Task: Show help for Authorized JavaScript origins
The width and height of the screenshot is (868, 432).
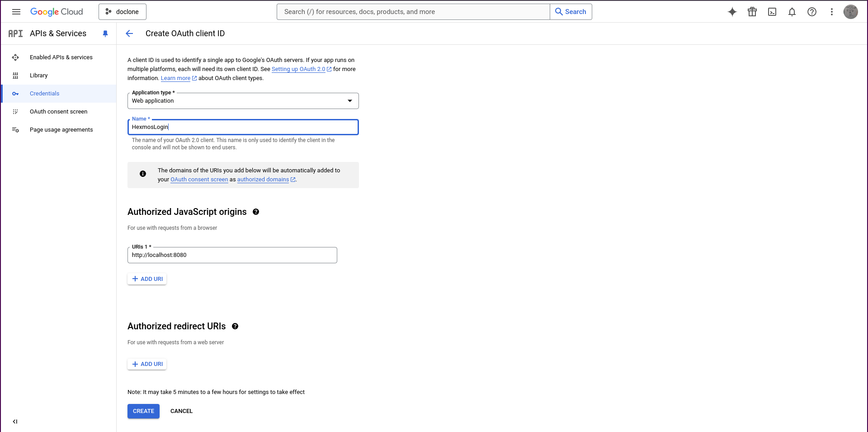Action: pyautogui.click(x=256, y=212)
